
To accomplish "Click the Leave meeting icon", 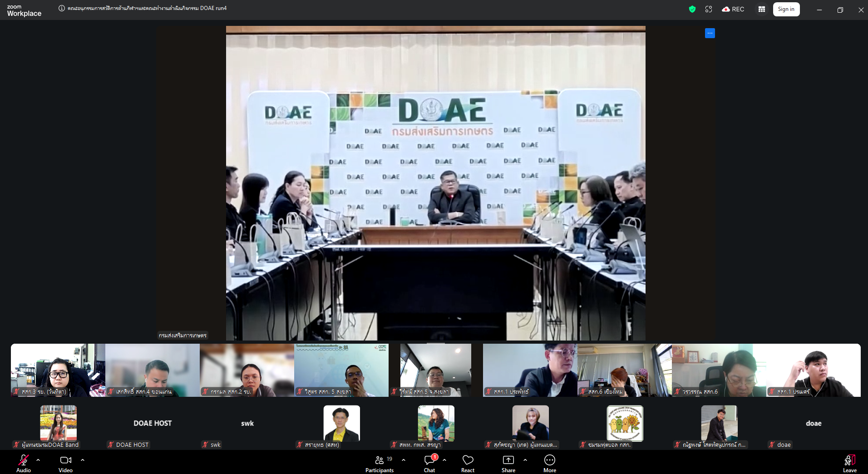I will coord(849,463).
